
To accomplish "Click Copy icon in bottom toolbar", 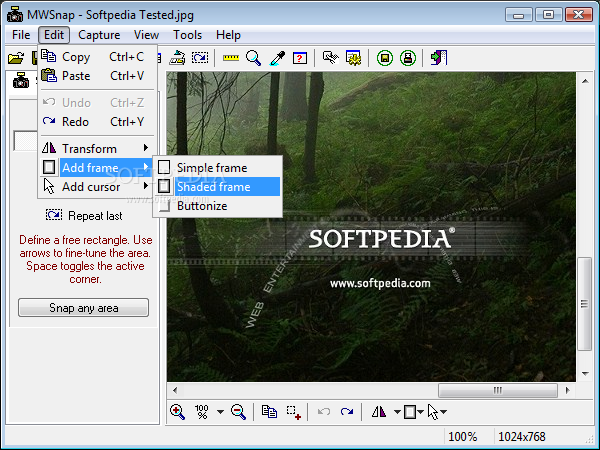I will click(269, 412).
